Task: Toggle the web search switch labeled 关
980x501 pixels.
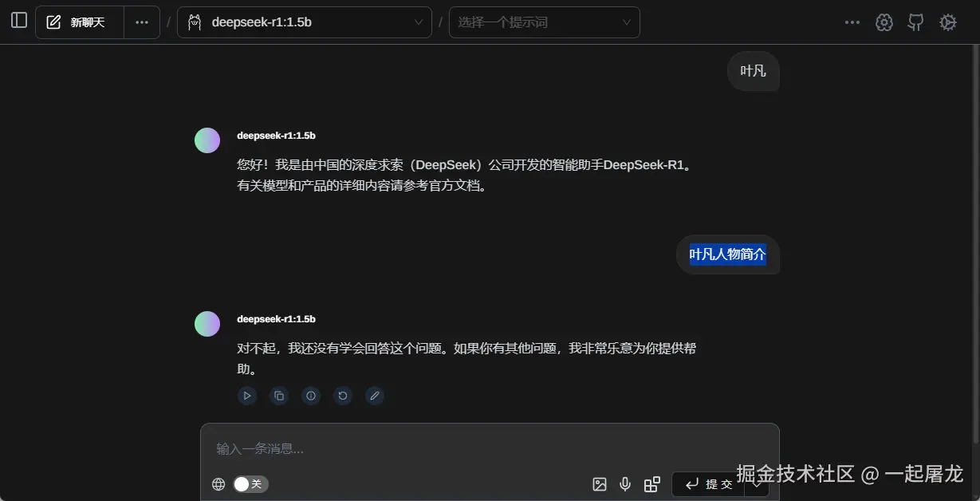Action: tap(250, 484)
